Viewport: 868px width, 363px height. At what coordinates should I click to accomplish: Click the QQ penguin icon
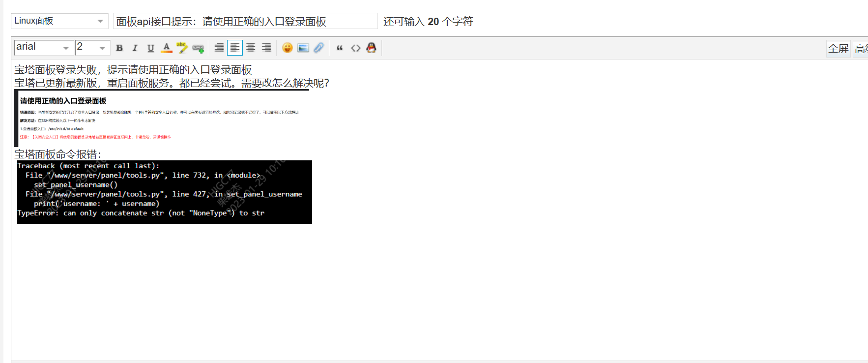[x=371, y=48]
